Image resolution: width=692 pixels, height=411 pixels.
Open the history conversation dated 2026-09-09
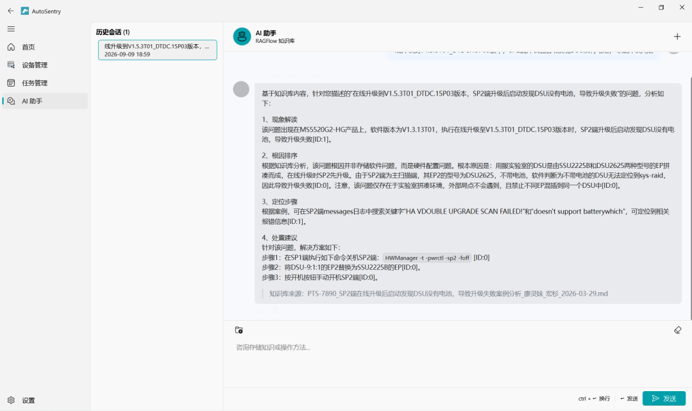coord(158,50)
